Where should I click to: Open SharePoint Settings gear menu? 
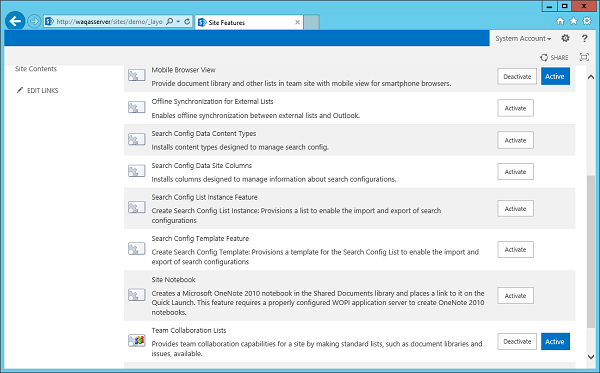pyautogui.click(x=565, y=38)
